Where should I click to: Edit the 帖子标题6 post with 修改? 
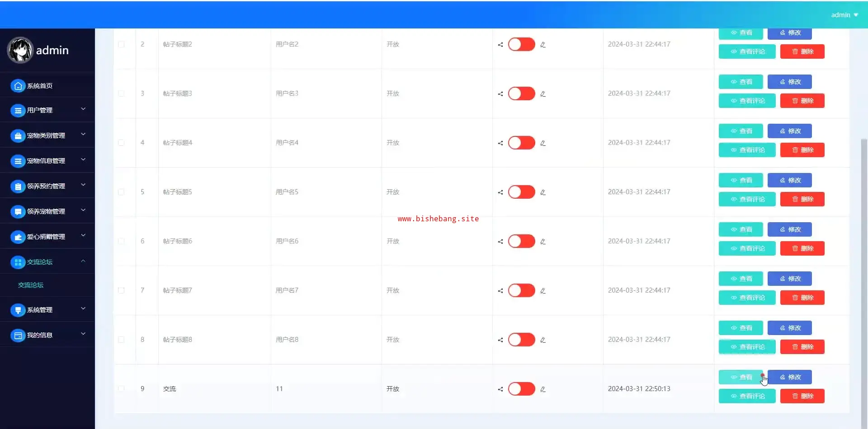(790, 229)
